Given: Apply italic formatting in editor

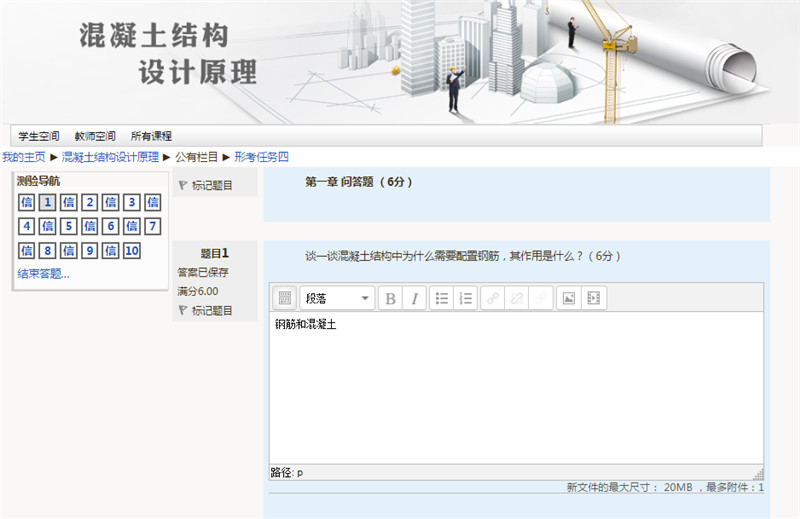Looking at the screenshot, I should (413, 298).
